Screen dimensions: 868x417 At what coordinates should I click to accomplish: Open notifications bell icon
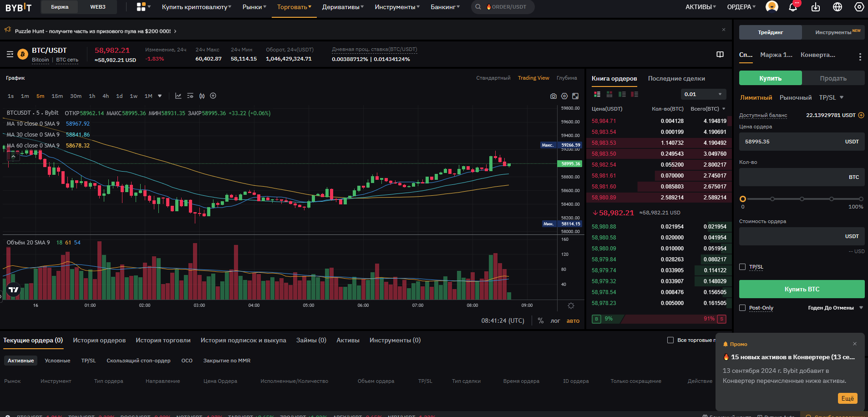pyautogui.click(x=793, y=7)
